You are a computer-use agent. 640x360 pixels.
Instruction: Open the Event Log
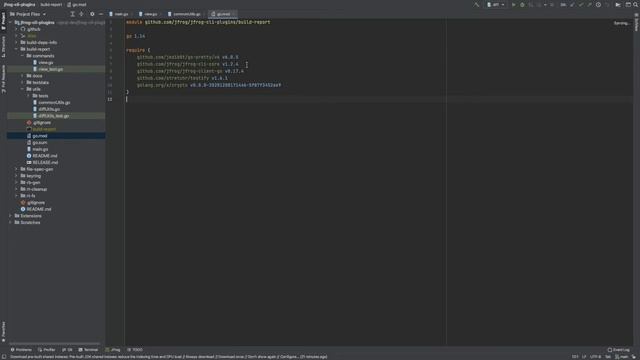click(619, 350)
